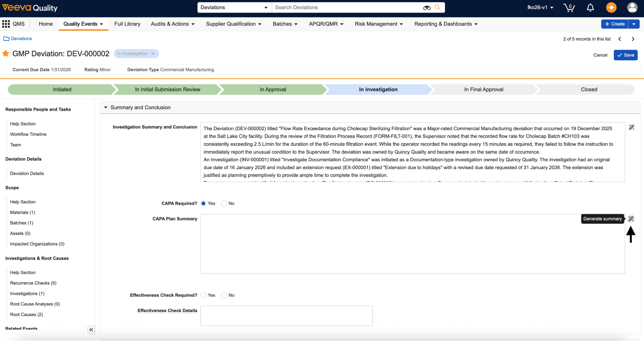Collapse the Summary and Conclusion section

coord(106,108)
